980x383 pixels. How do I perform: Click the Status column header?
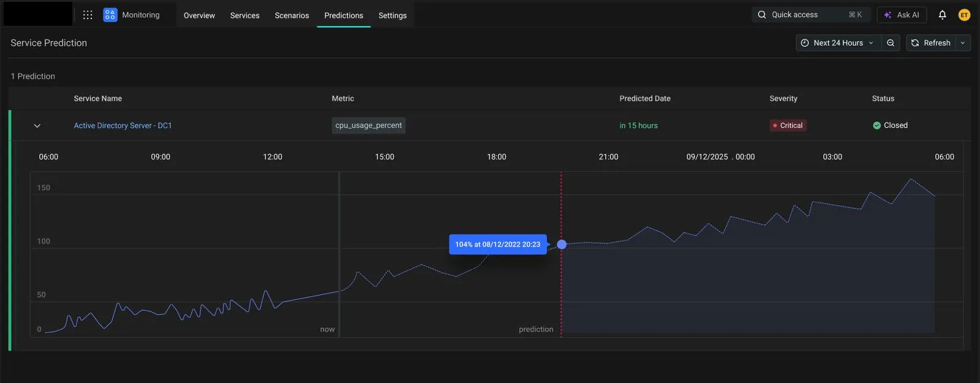[x=883, y=99]
